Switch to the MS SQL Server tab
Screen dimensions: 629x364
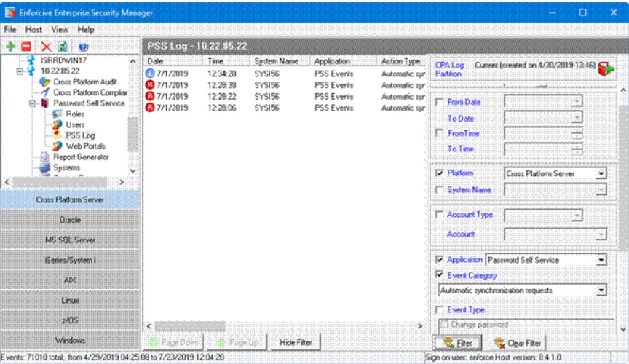[70, 240]
